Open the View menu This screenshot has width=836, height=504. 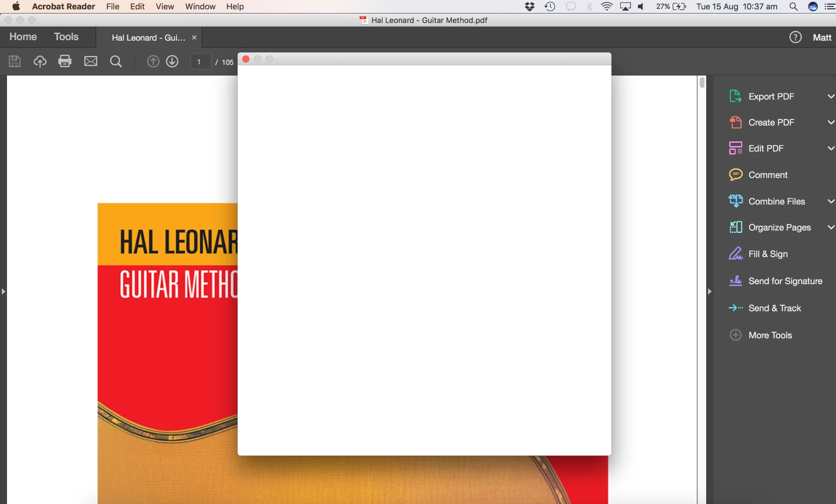pyautogui.click(x=165, y=7)
